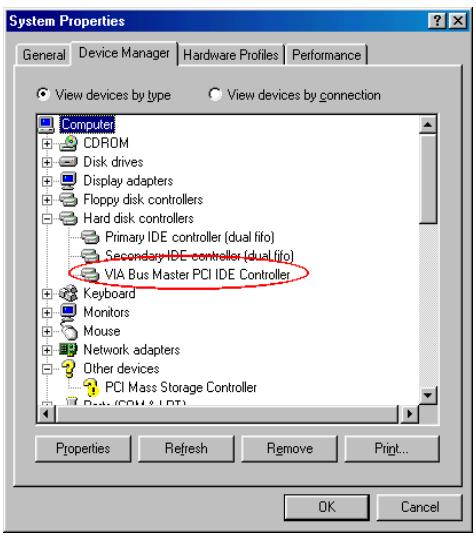Image resolution: width=476 pixels, height=537 pixels.
Task: Open the context help question mark button
Action: pos(437,21)
